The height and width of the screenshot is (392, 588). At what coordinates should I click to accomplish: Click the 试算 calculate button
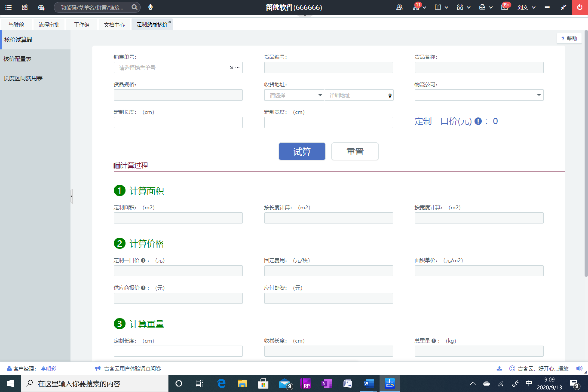pos(302,151)
